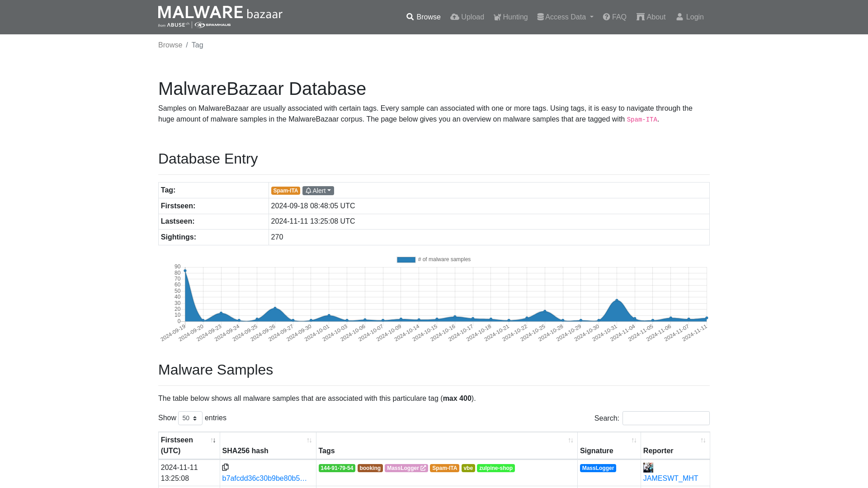Image resolution: width=868 pixels, height=488 pixels.
Task: Click the Login icon in navbar
Action: (679, 17)
